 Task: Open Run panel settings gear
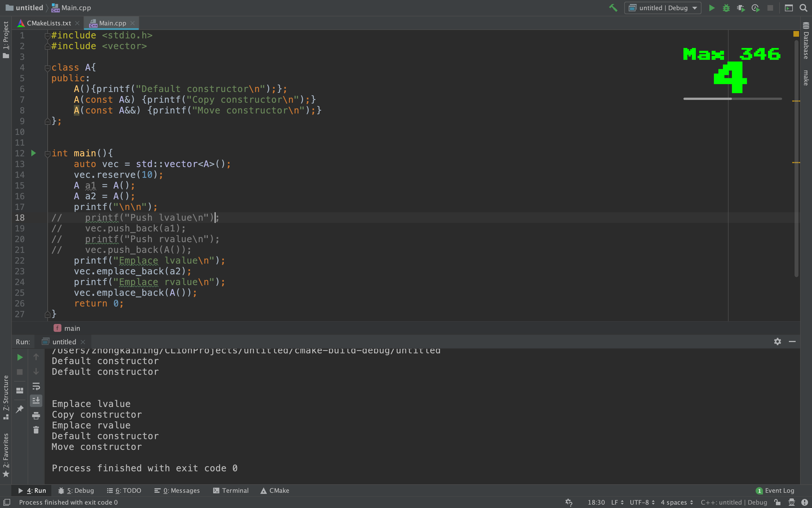(777, 341)
